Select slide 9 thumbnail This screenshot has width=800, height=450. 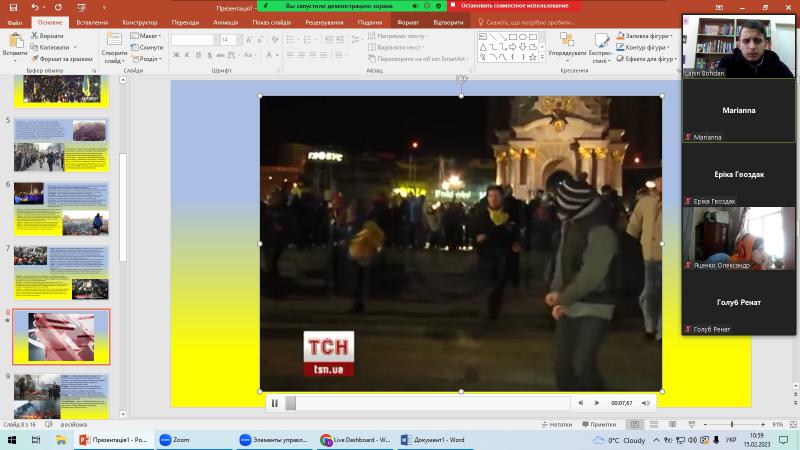click(x=61, y=396)
